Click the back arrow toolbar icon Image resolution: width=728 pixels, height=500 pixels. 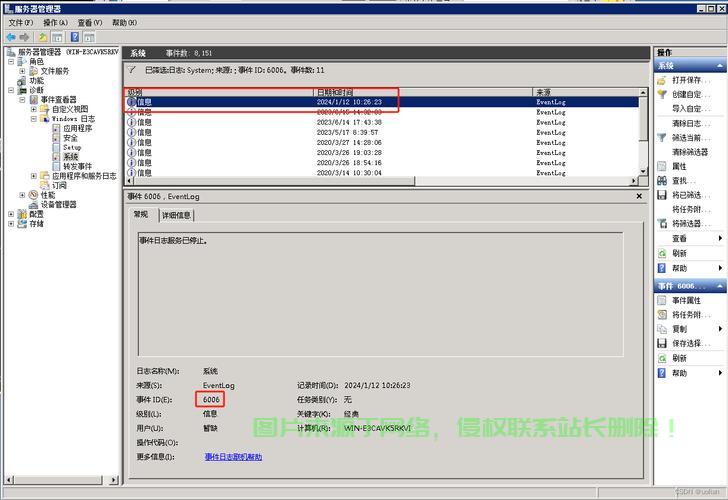[10, 37]
